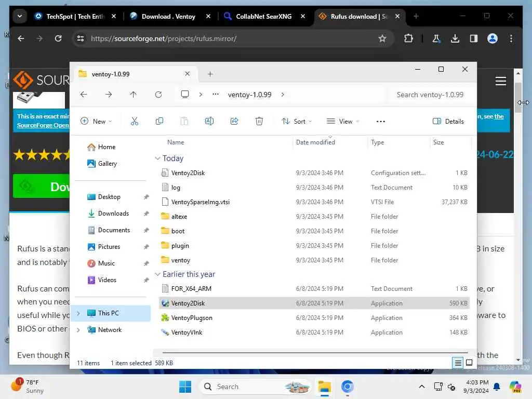Sort by the Date modified column header
The image size is (532, 399).
315,142
